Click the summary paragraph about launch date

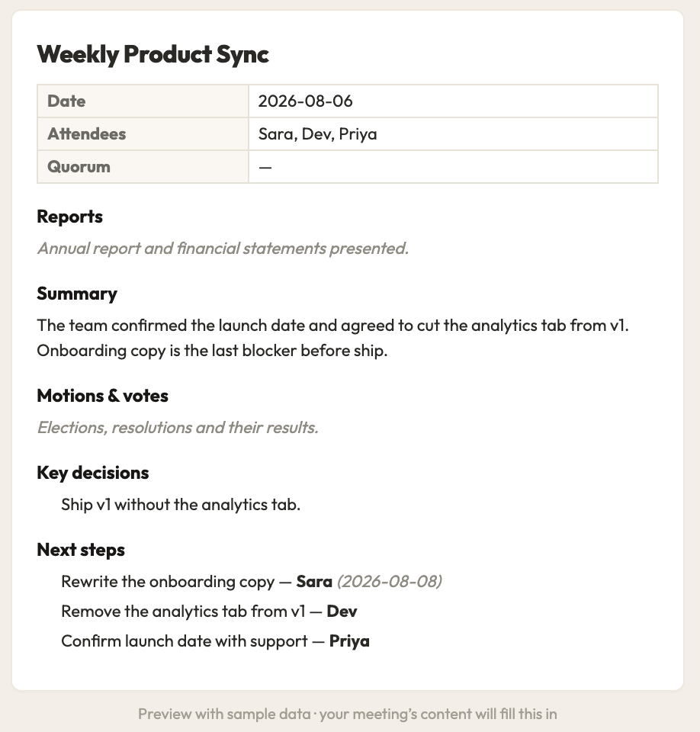(333, 338)
